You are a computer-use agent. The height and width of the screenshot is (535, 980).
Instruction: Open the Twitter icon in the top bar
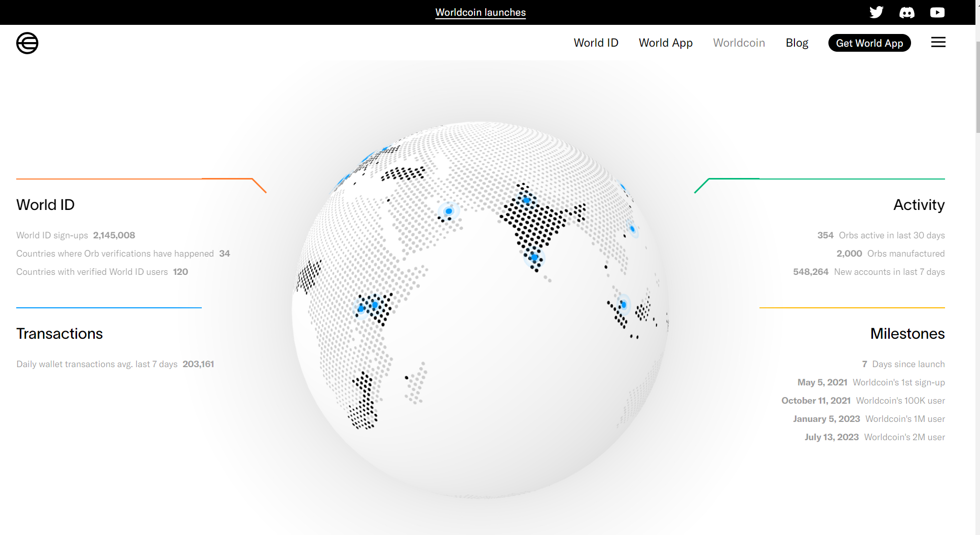[876, 12]
